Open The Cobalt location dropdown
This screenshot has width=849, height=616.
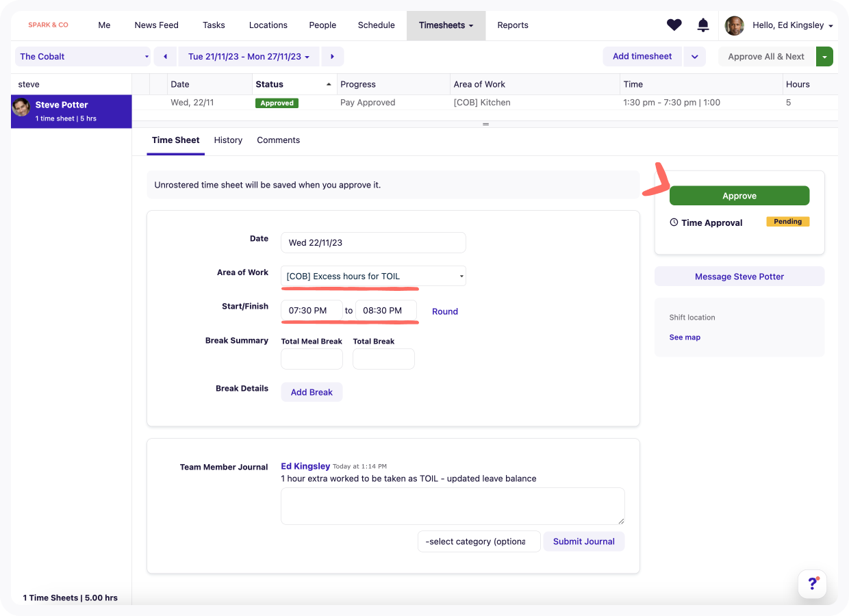pos(83,57)
